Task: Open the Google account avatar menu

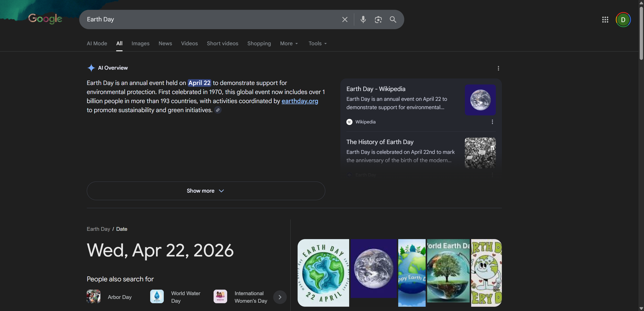Action: 623,20
